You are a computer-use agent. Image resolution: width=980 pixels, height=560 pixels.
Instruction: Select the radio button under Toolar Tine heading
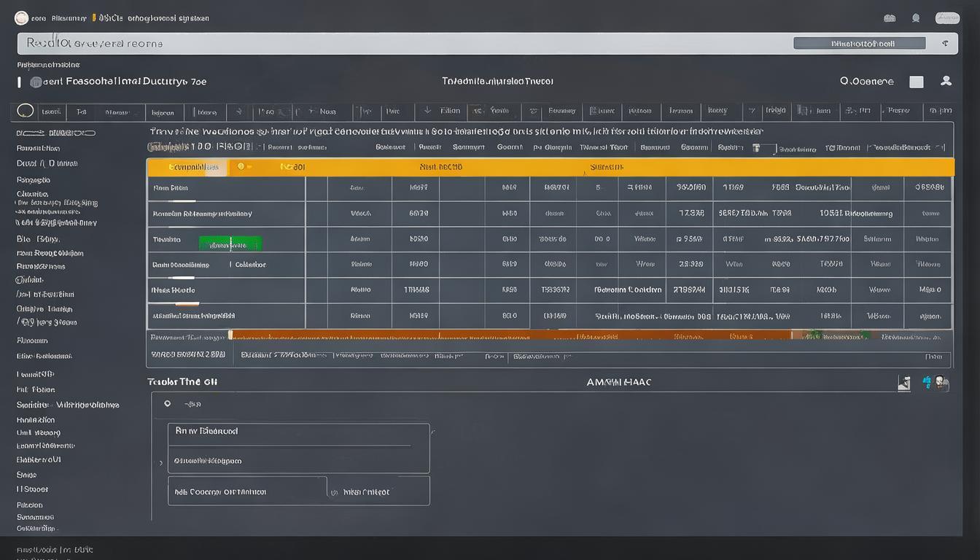pyautogui.click(x=167, y=403)
